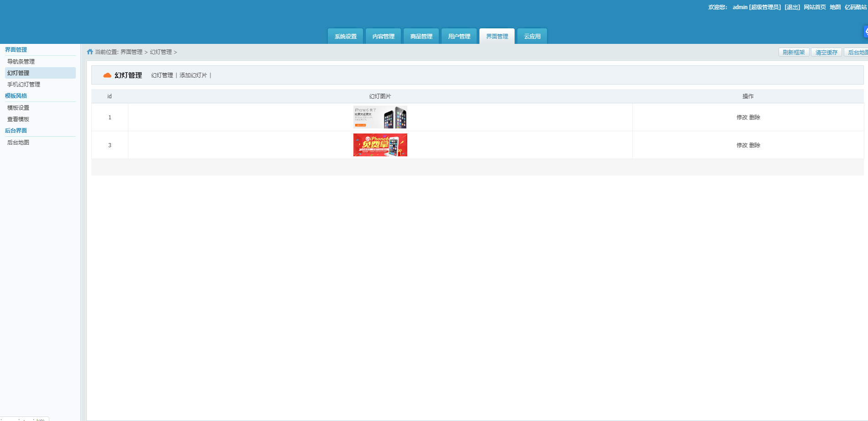Open the 云应用 tab
This screenshot has height=421, width=868.
[x=532, y=37]
